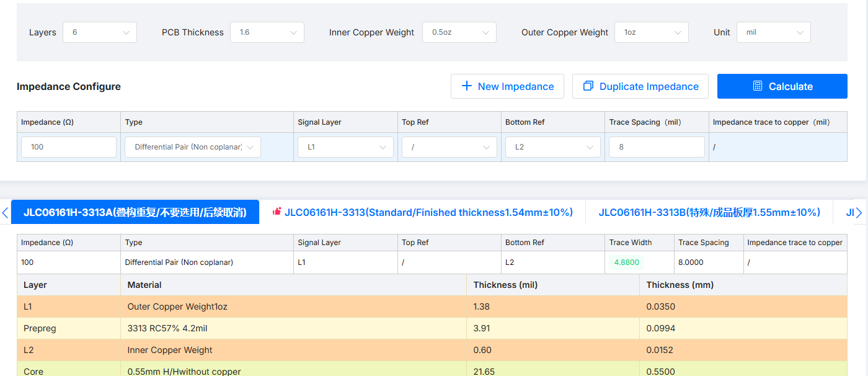868x376 pixels.
Task: Open Inner Copper Weight dropdown
Action: click(459, 32)
